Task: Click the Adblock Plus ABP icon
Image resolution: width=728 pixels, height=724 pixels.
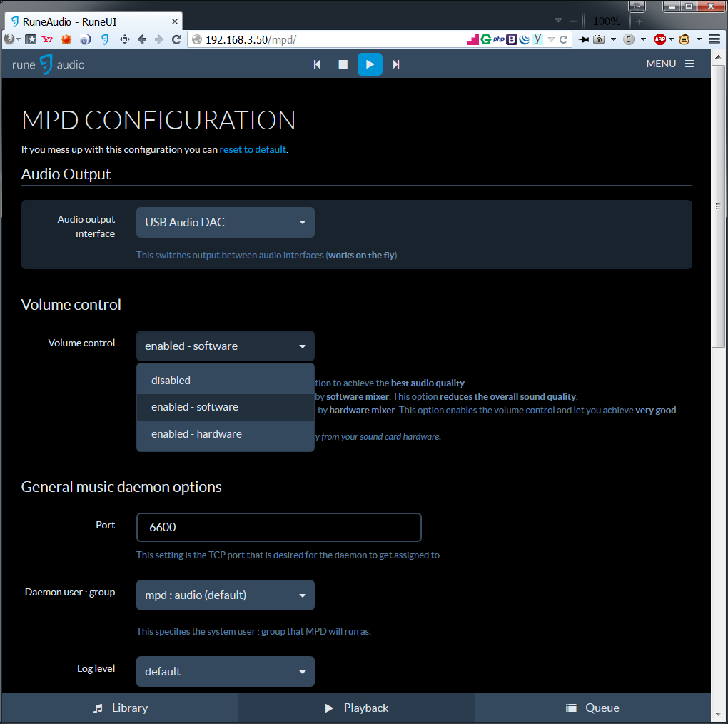Action: [x=659, y=39]
